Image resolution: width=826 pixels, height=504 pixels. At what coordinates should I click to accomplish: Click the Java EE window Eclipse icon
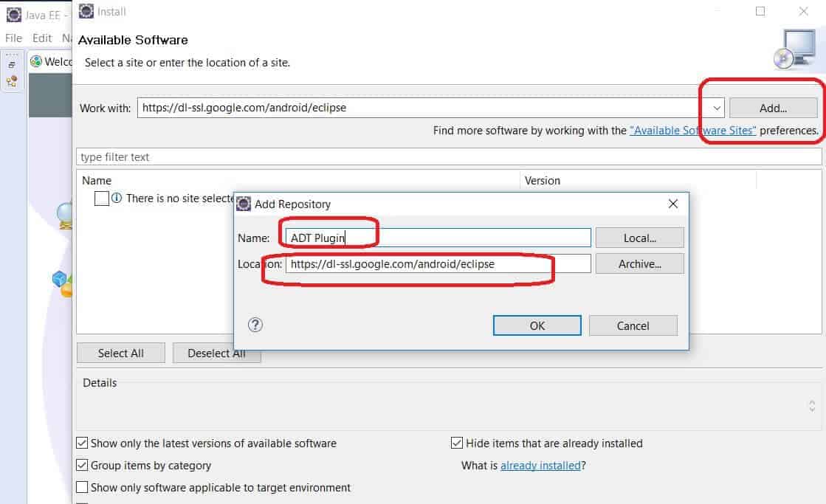pos(14,15)
